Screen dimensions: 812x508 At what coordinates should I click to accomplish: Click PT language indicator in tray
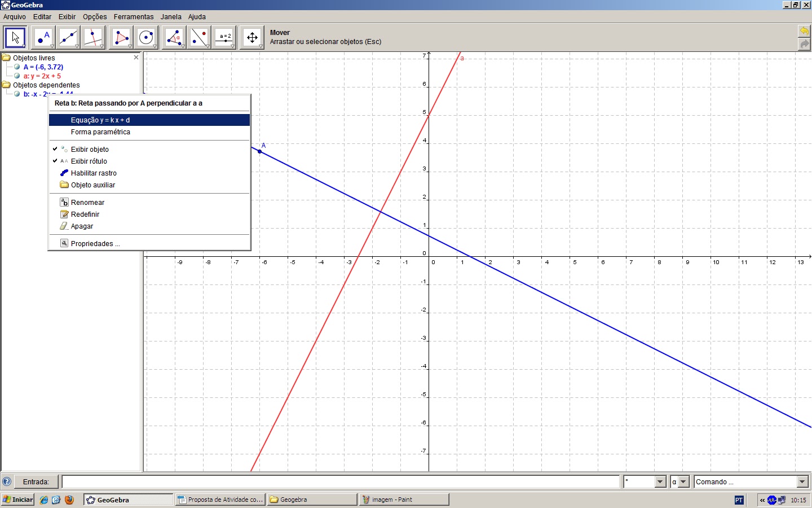tap(739, 500)
